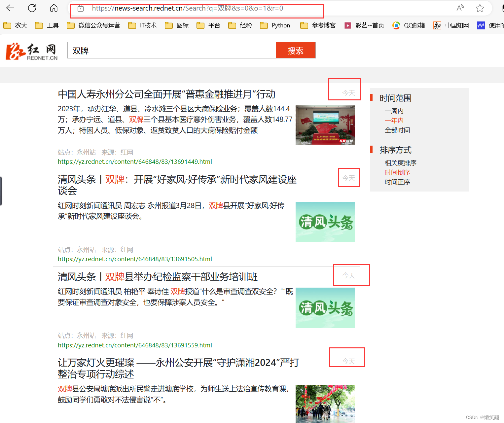Open the 农大 bookmark folder

(x=15, y=25)
